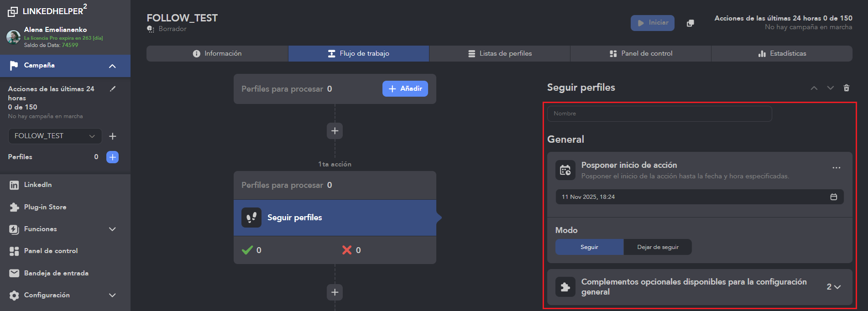Click the duplicate campaign icon next to Iniciar
The image size is (868, 311).
[x=690, y=23]
